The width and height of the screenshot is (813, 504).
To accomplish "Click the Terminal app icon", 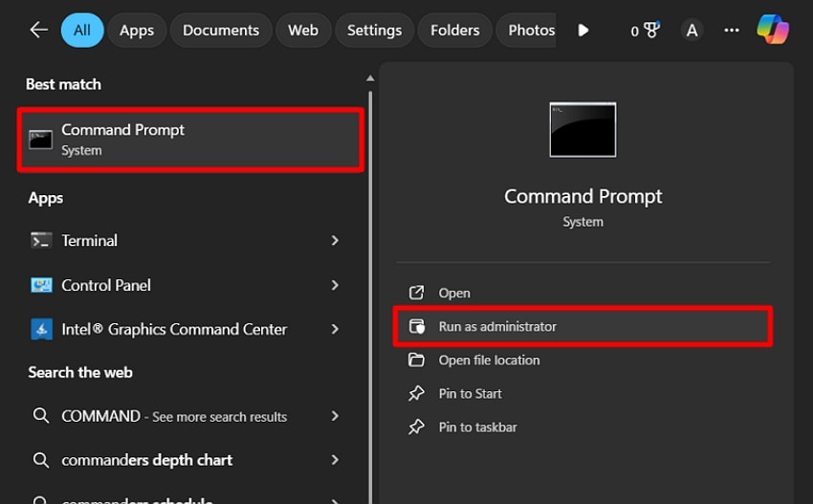I will pos(41,241).
